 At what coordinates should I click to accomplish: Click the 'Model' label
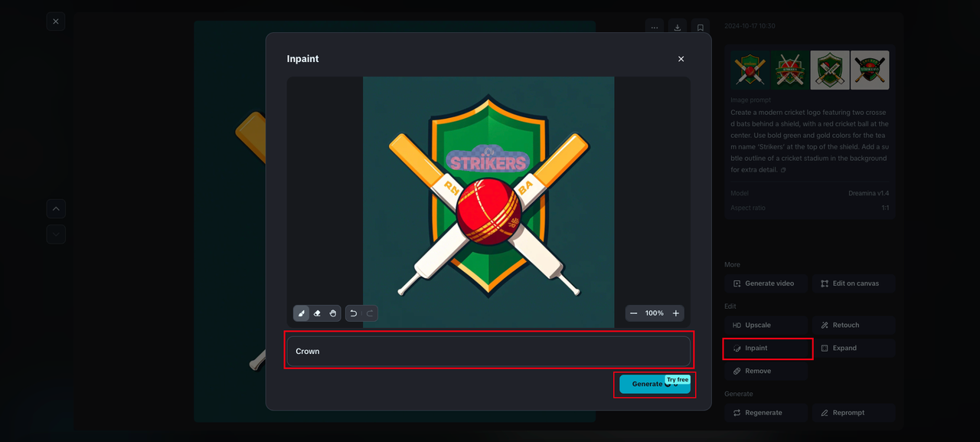(x=740, y=194)
